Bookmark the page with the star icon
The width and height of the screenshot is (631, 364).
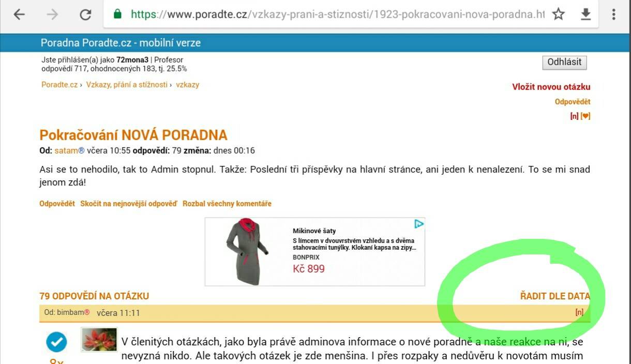pyautogui.click(x=558, y=14)
